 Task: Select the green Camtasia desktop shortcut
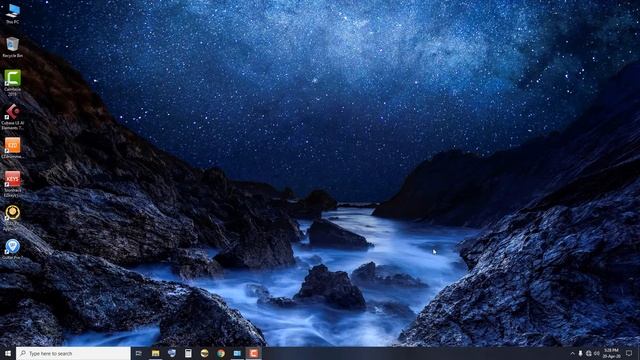tap(13, 82)
